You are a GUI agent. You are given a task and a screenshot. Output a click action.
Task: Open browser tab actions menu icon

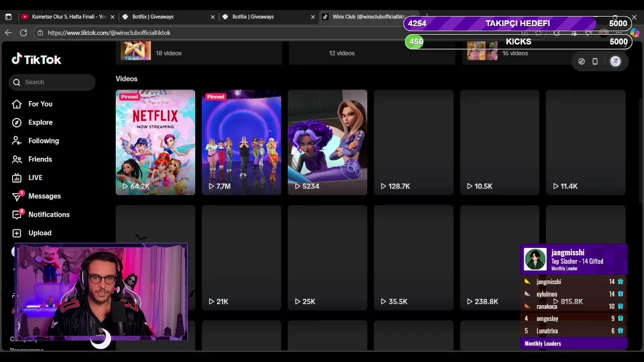coord(8,17)
